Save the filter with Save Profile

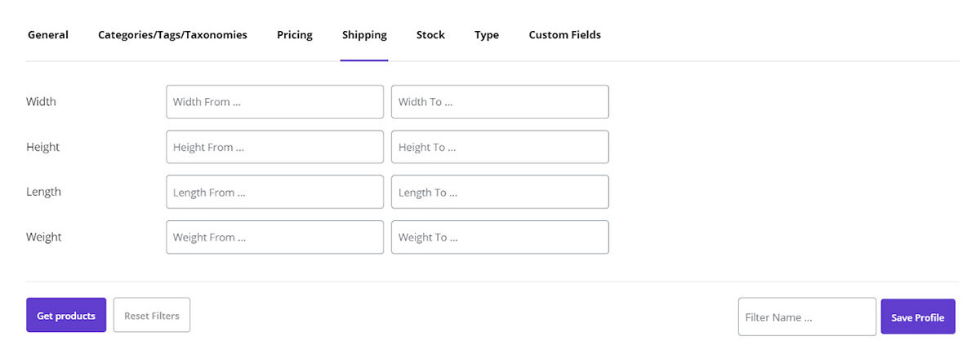click(917, 317)
